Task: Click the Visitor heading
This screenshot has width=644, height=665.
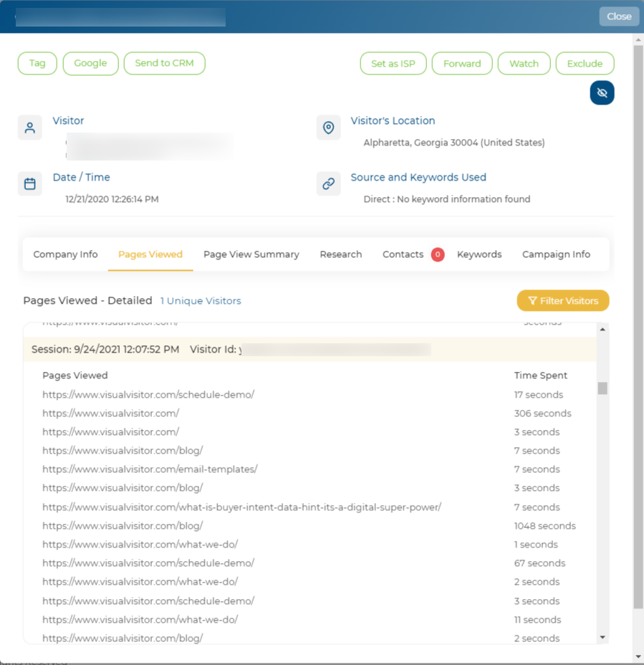Action: (x=68, y=120)
